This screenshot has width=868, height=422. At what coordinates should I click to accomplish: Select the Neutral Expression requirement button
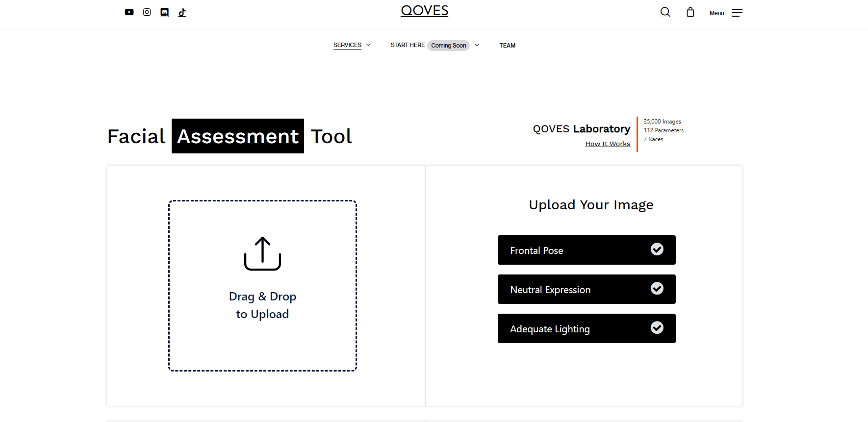587,289
